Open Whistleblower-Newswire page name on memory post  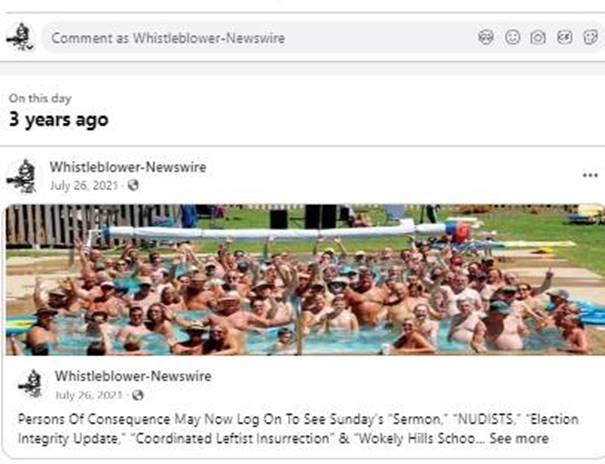(128, 167)
